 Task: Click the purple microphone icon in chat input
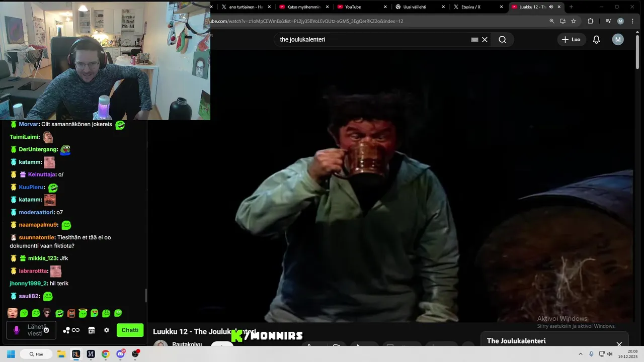tap(16, 330)
